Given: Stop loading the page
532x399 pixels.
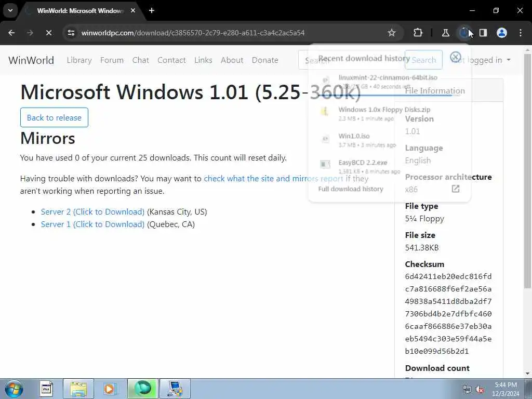Looking at the screenshot, I should [48, 33].
